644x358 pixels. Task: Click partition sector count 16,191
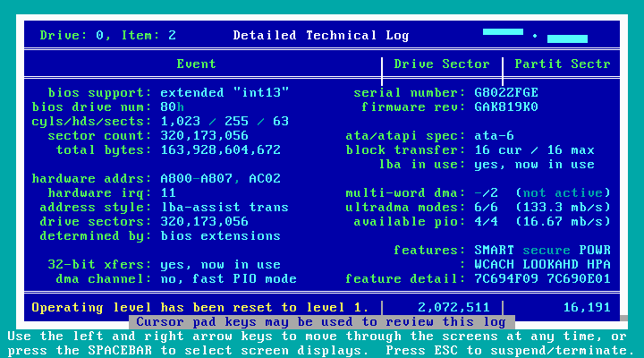click(587, 308)
